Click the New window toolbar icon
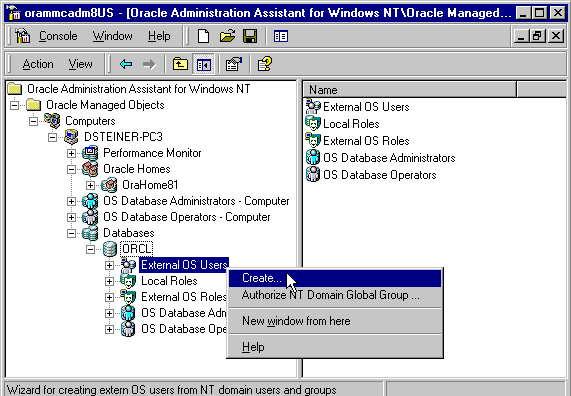 pyautogui.click(x=281, y=36)
